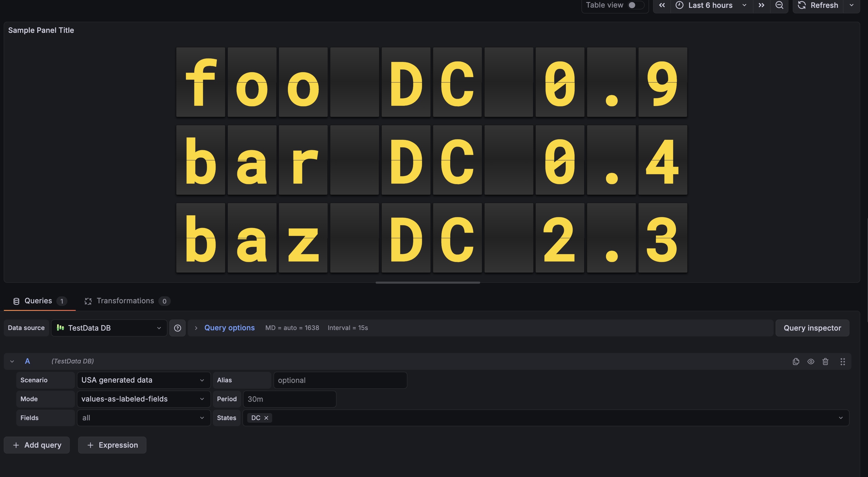Open the Scenario dropdown showing USA generated data
The image size is (868, 477).
click(143, 380)
